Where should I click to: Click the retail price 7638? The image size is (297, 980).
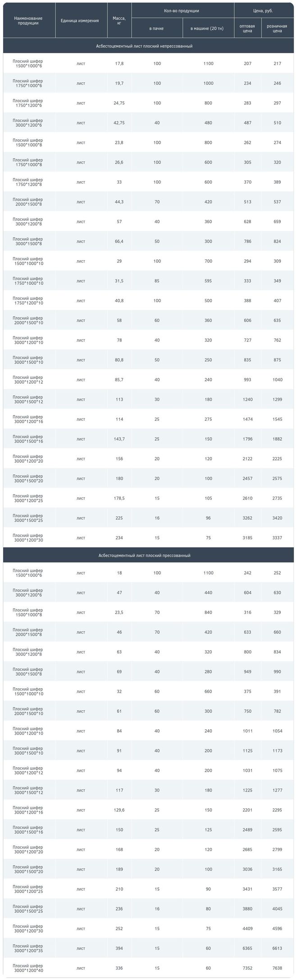pyautogui.click(x=277, y=968)
